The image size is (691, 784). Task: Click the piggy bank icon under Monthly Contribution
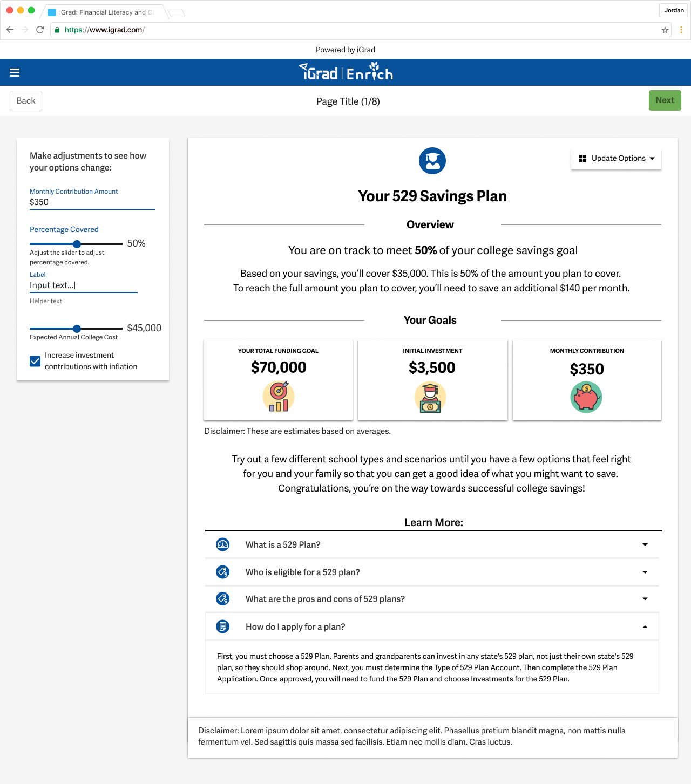tap(586, 397)
